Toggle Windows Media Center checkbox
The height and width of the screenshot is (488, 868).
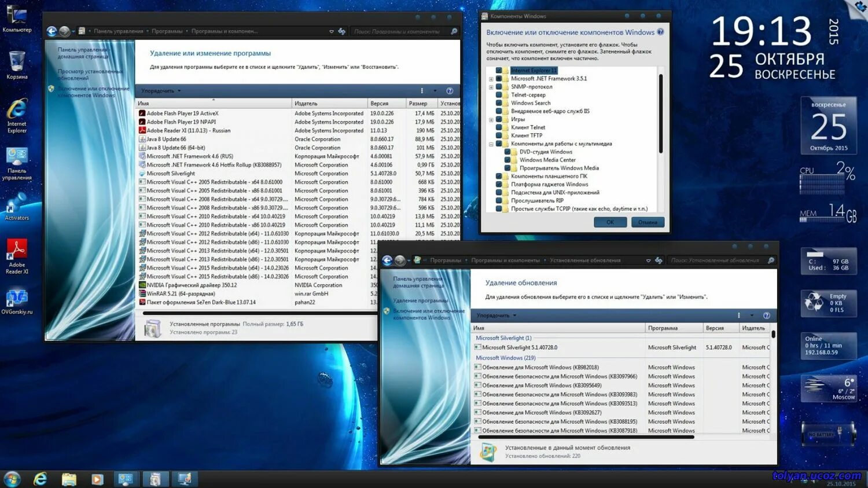pos(507,160)
